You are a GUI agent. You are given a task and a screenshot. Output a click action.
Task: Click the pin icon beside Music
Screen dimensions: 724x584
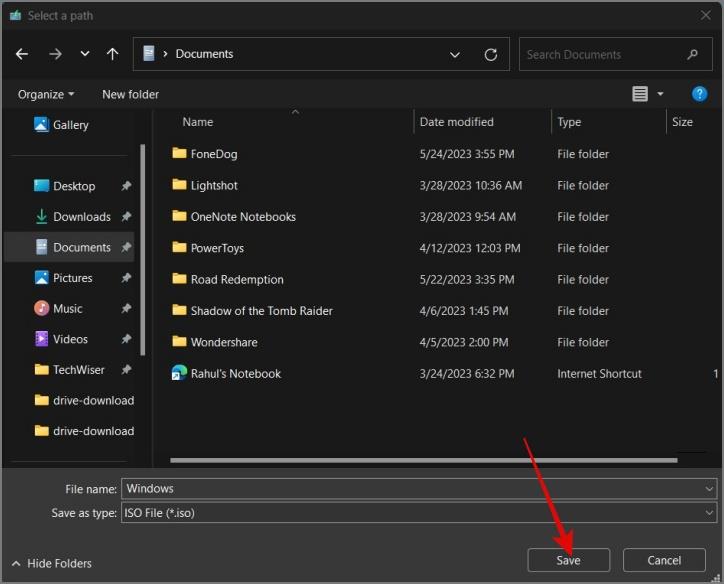coord(126,308)
